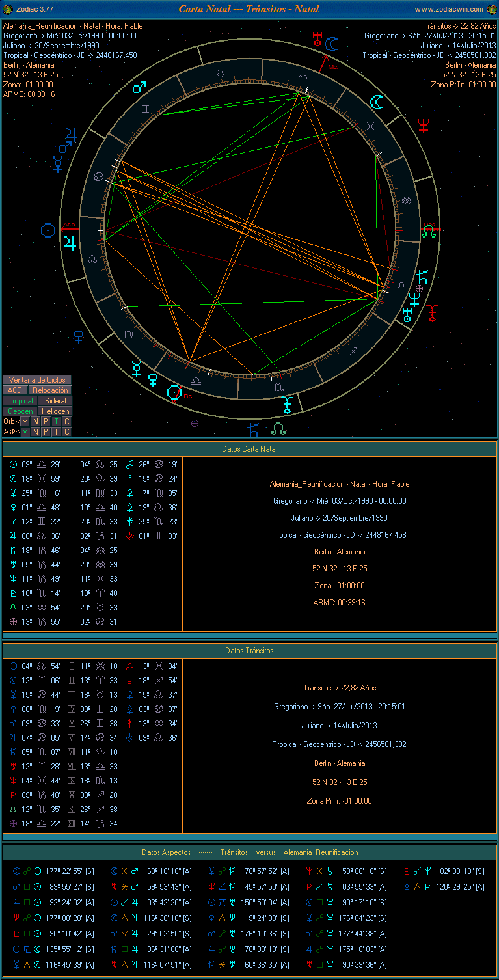Select Geocen coordinate mode
This screenshot has width=499, height=980.
(20, 411)
